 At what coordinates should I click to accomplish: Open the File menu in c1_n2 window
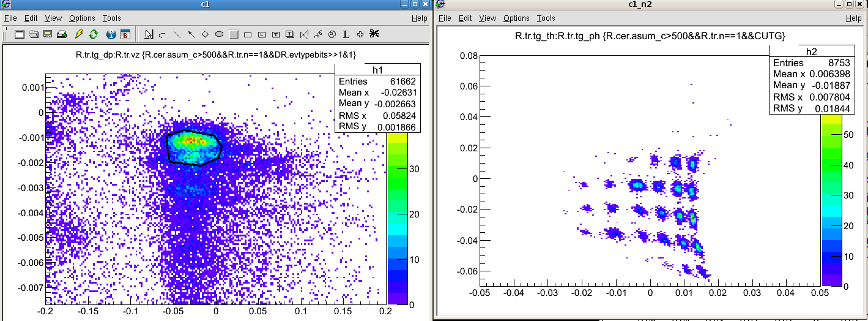point(445,18)
